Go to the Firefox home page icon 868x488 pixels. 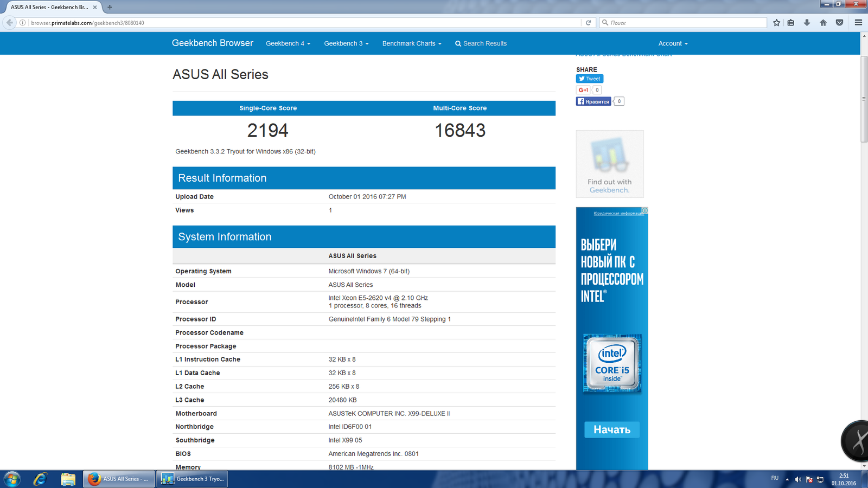824,23
